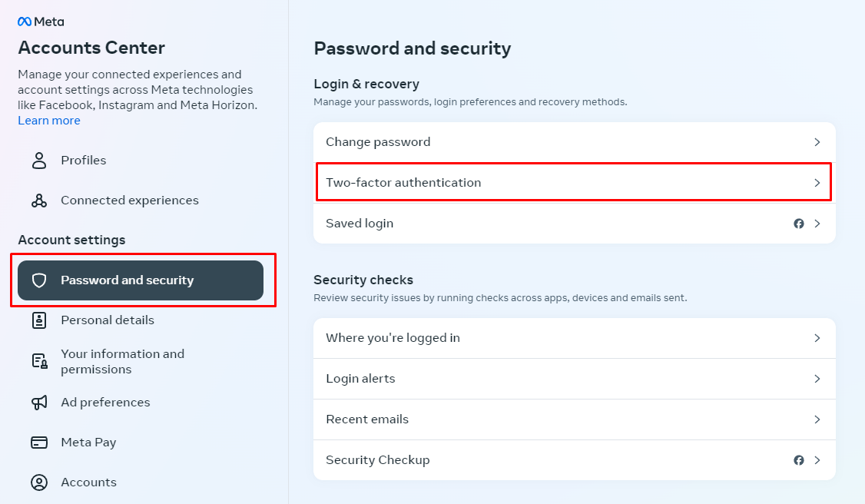Click the Facebook icon beside Saved login

tap(799, 224)
